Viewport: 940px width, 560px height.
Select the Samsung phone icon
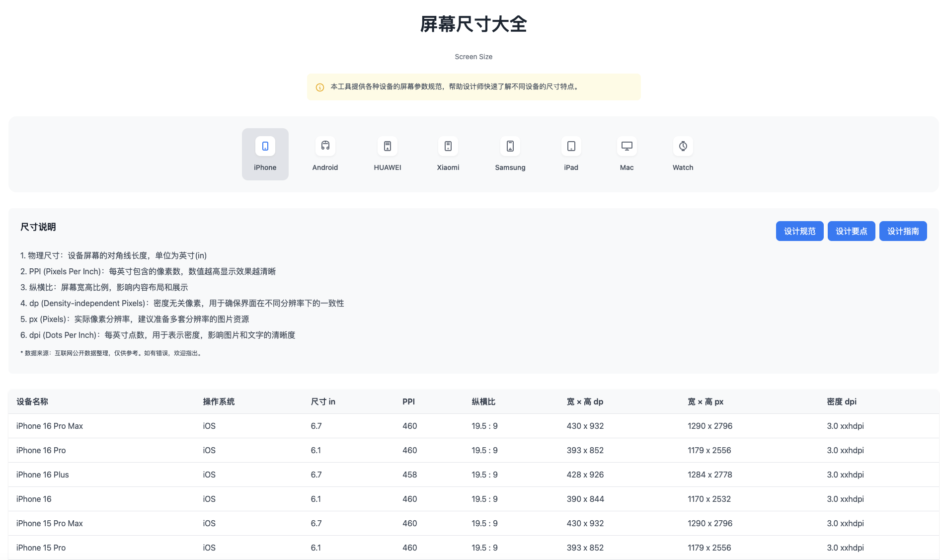pyautogui.click(x=510, y=146)
